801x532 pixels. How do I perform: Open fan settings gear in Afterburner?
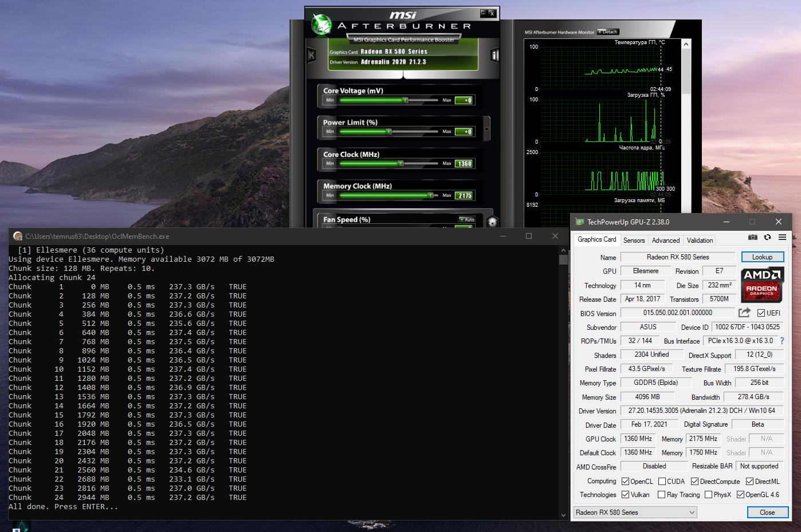492,222
